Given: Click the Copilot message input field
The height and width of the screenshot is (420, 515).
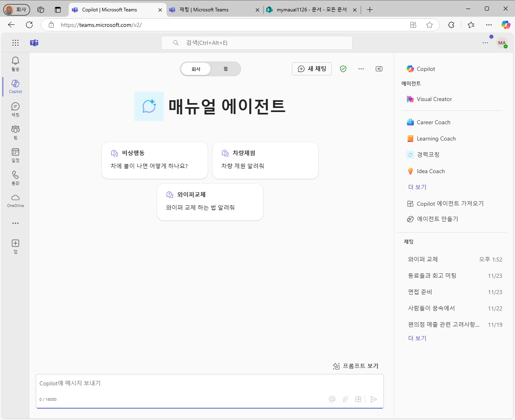Looking at the screenshot, I should (x=210, y=383).
